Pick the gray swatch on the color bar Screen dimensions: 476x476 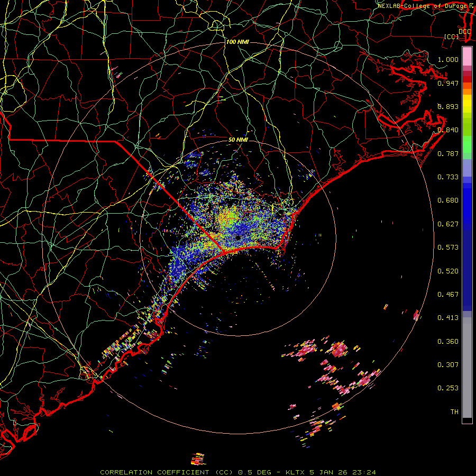pos(467,368)
